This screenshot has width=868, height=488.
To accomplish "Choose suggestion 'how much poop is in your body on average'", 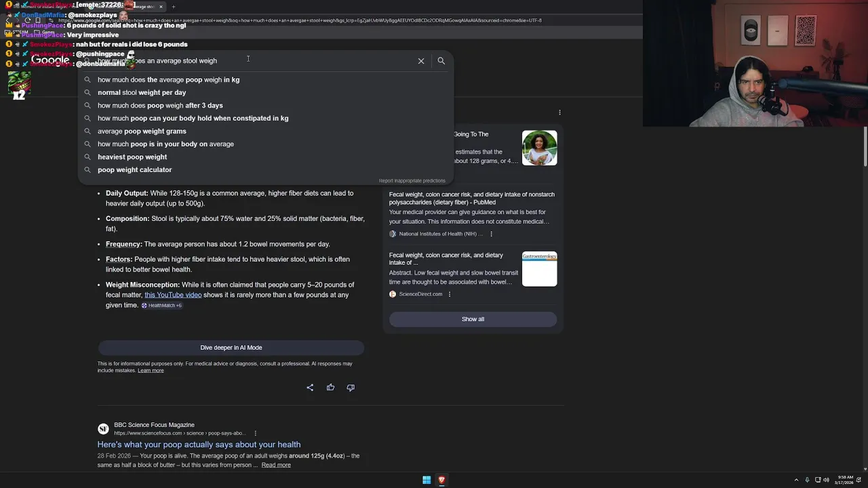I will (x=265, y=144).
